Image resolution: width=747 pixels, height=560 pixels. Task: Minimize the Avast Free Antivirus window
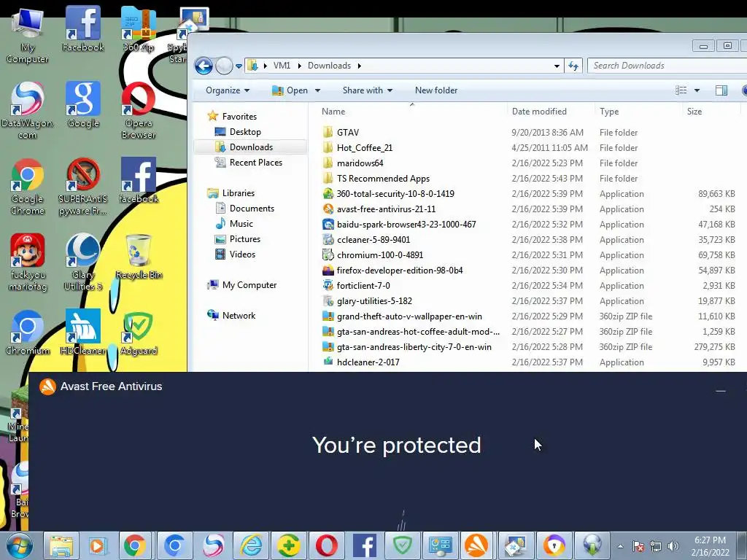(720, 391)
